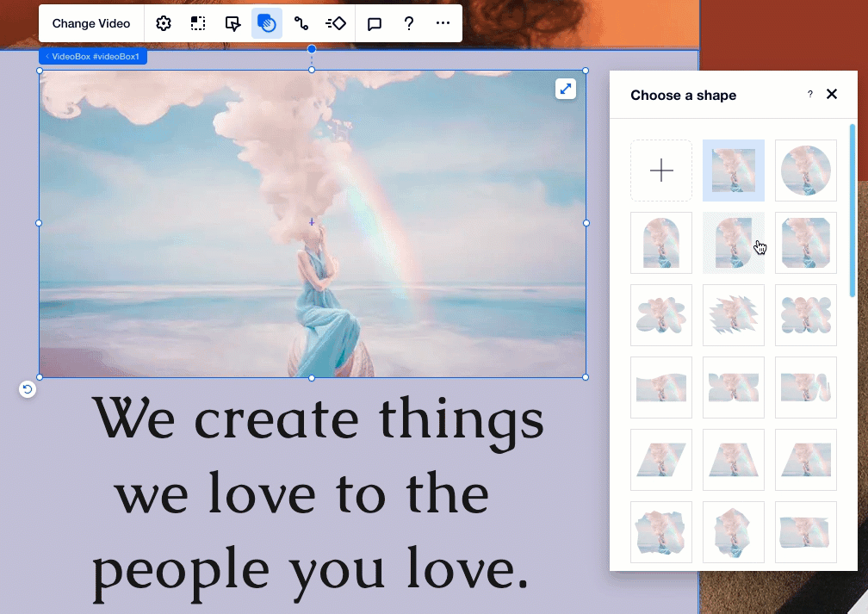
Task: Open the three-dots more options menu
Action: tap(443, 23)
